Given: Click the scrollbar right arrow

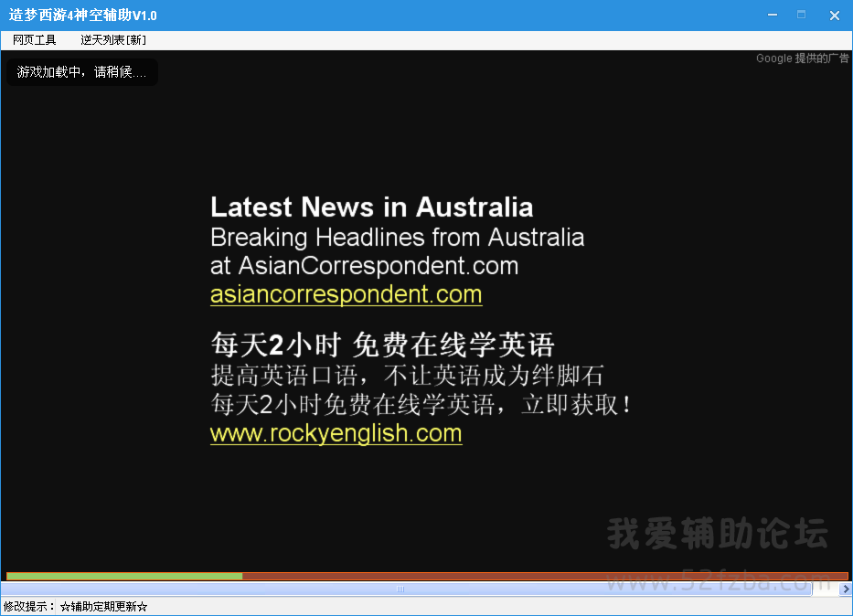Looking at the screenshot, I should click(846, 589).
